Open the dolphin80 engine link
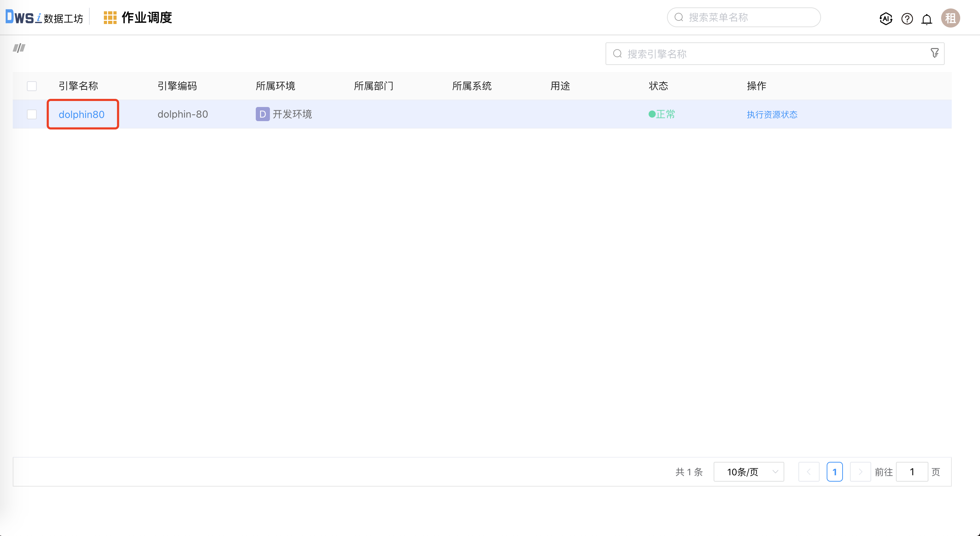 click(x=82, y=114)
